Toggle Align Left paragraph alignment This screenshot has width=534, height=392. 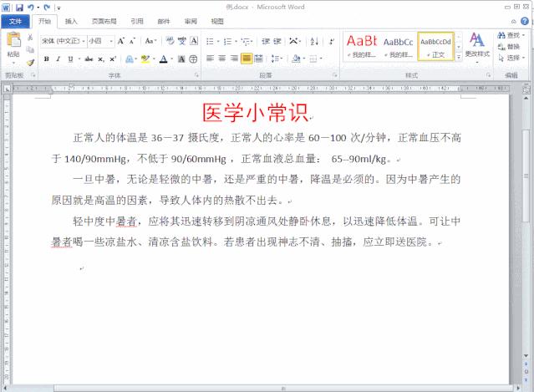click(210, 59)
